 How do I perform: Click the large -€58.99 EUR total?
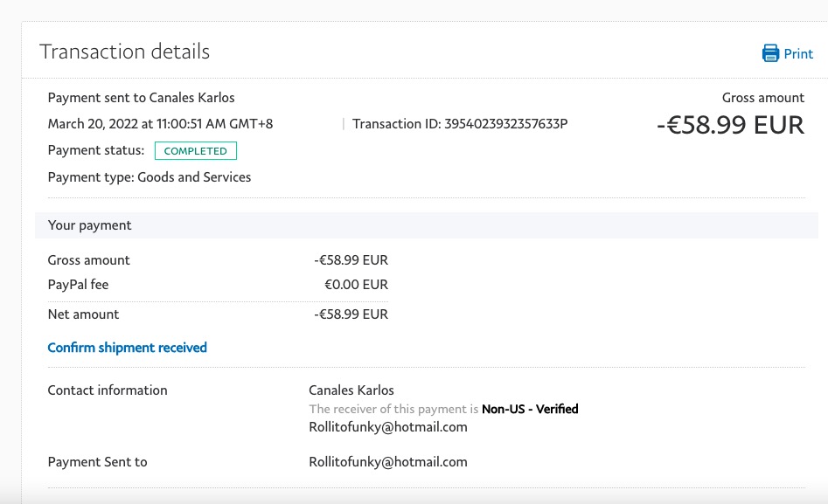tap(730, 125)
